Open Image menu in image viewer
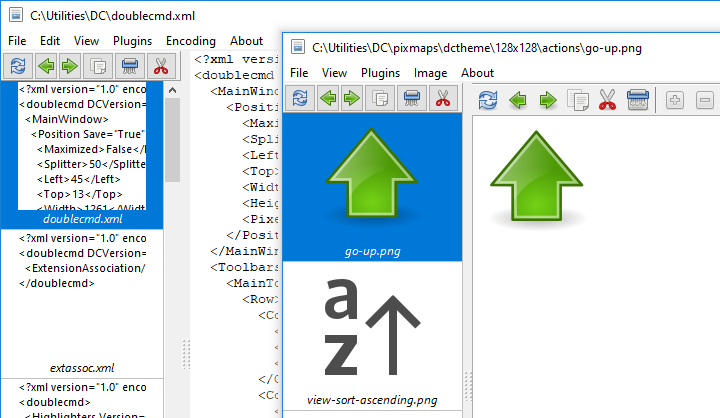 [x=430, y=73]
